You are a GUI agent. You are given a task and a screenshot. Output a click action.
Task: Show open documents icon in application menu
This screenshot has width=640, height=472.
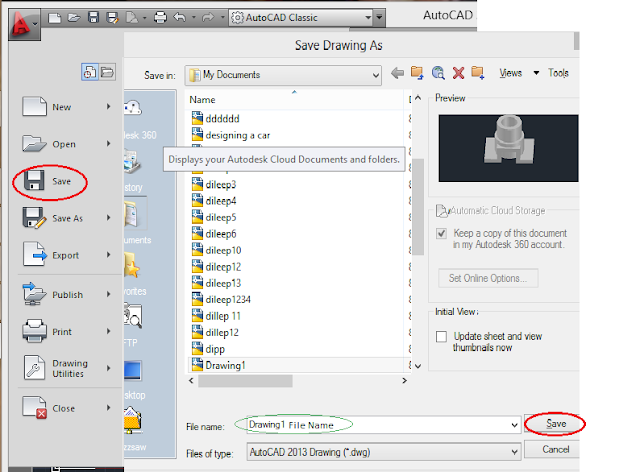pyautogui.click(x=107, y=73)
